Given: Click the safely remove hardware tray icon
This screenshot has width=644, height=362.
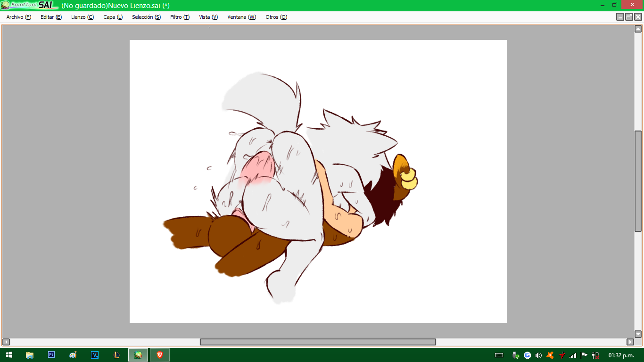Looking at the screenshot, I should coord(516,355).
